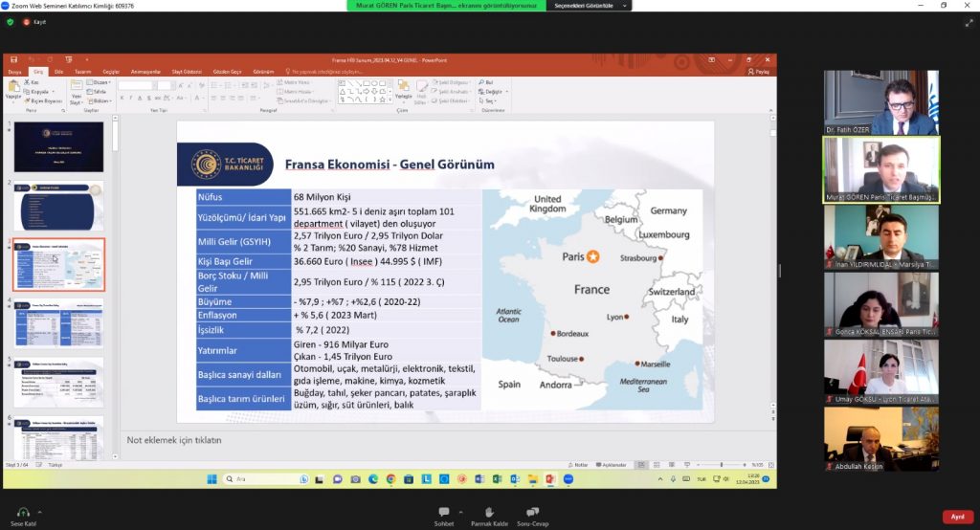Viewport: 980px width, 530px height.
Task: Expand audio options arrow beside Sese Katıl
Action: coord(40,512)
